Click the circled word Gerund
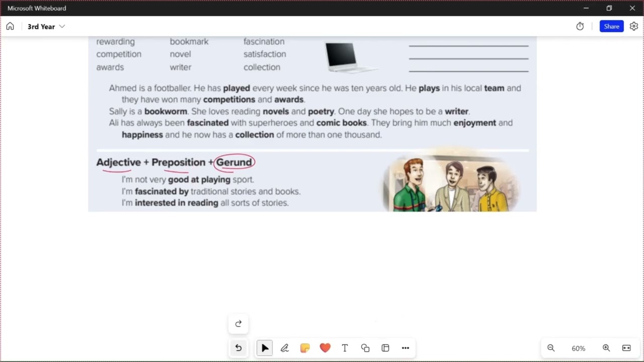Viewport: 644px width, 362px height. point(234,162)
